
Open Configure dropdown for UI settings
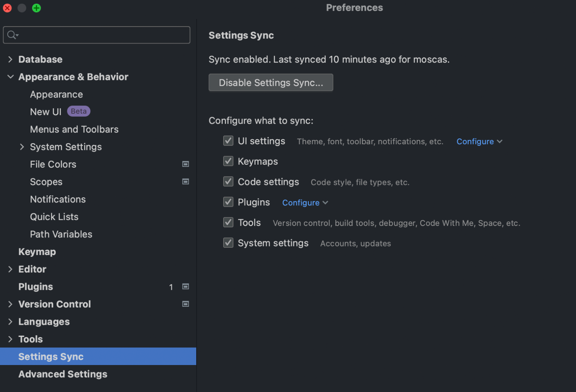click(479, 142)
